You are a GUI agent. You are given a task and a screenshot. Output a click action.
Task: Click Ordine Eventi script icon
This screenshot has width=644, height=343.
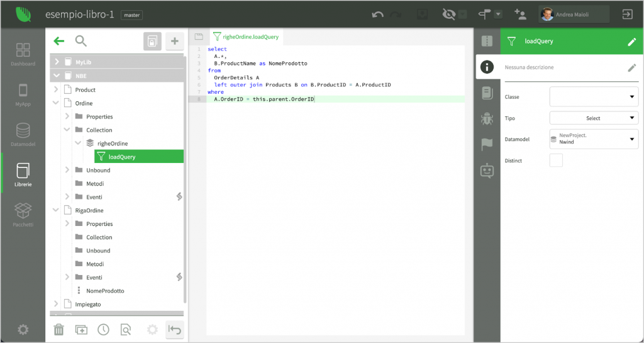[x=179, y=197]
